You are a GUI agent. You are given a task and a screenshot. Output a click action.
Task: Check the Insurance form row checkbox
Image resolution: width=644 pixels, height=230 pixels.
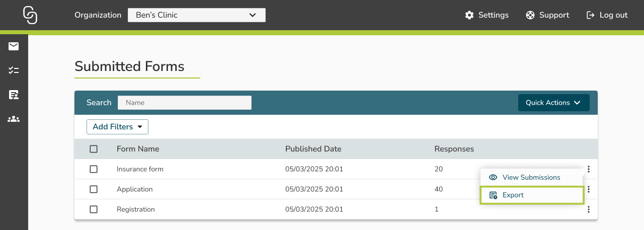[94, 169]
